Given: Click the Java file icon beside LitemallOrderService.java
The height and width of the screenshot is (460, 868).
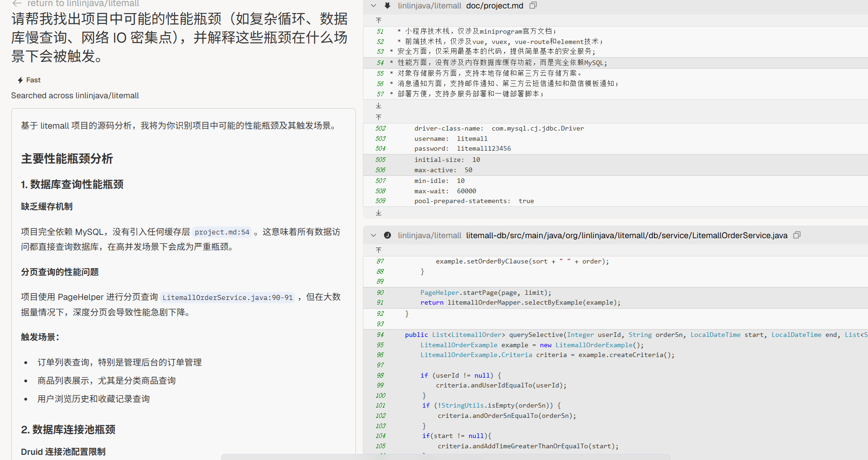Looking at the screenshot, I should point(387,235).
